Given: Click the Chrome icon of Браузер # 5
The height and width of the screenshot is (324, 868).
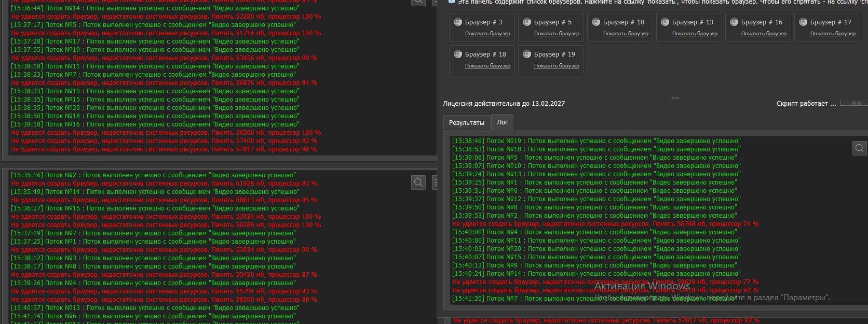Looking at the screenshot, I should [x=527, y=22].
